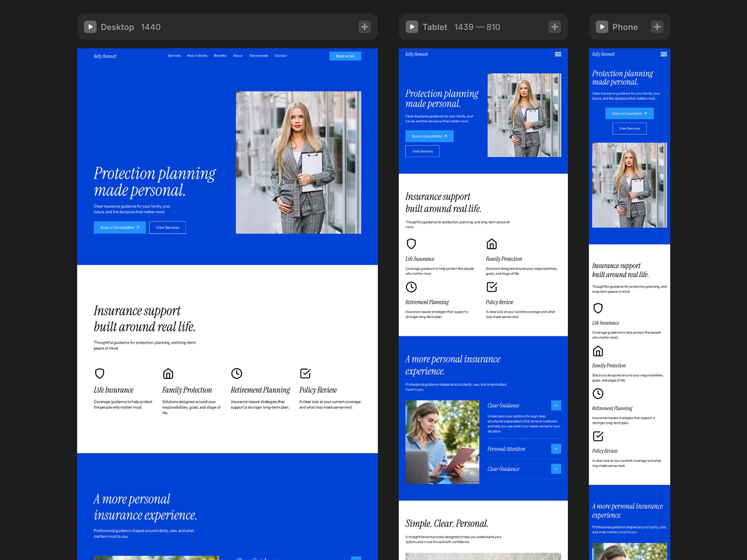Expand the last Clear Guidance accordion item
Screen dimensions: 747x560
[556, 469]
